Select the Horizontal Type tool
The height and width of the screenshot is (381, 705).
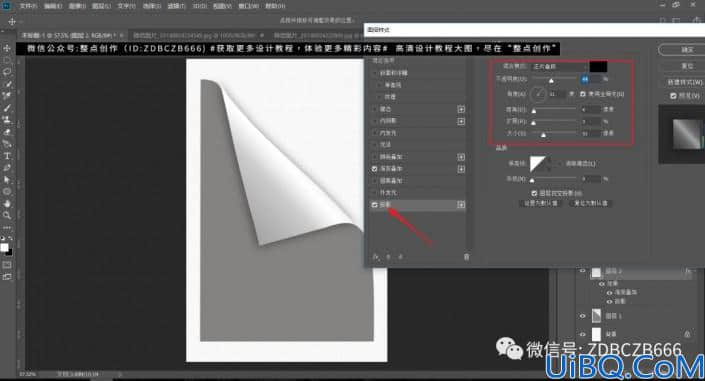click(x=7, y=156)
